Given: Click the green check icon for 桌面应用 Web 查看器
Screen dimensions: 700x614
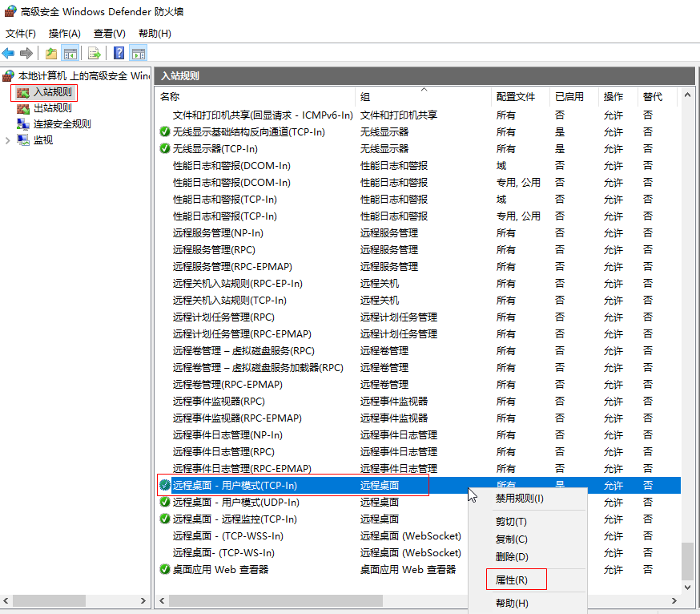Looking at the screenshot, I should 165,569.
